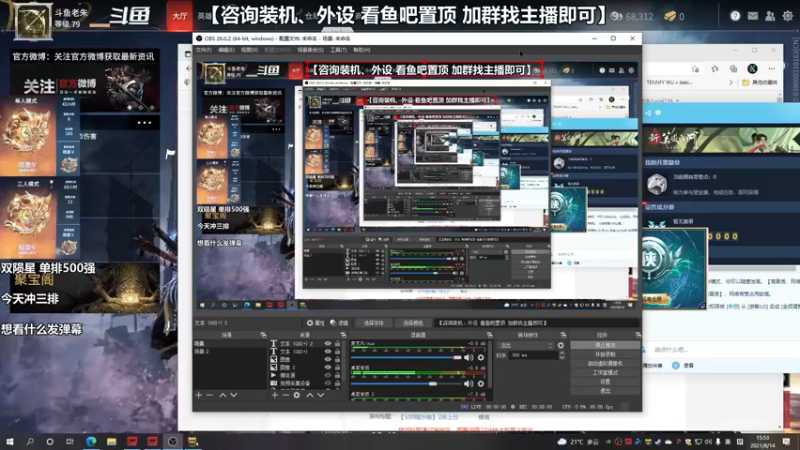Pop out the scene transitions dock panel
Screen dimensions: 800x450
click(x=563, y=335)
